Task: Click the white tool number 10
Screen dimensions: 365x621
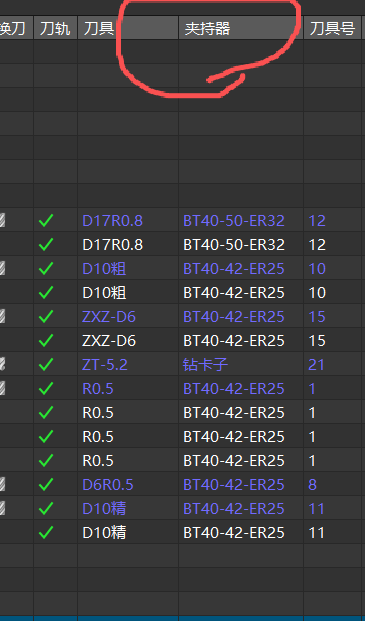Action: (x=317, y=293)
